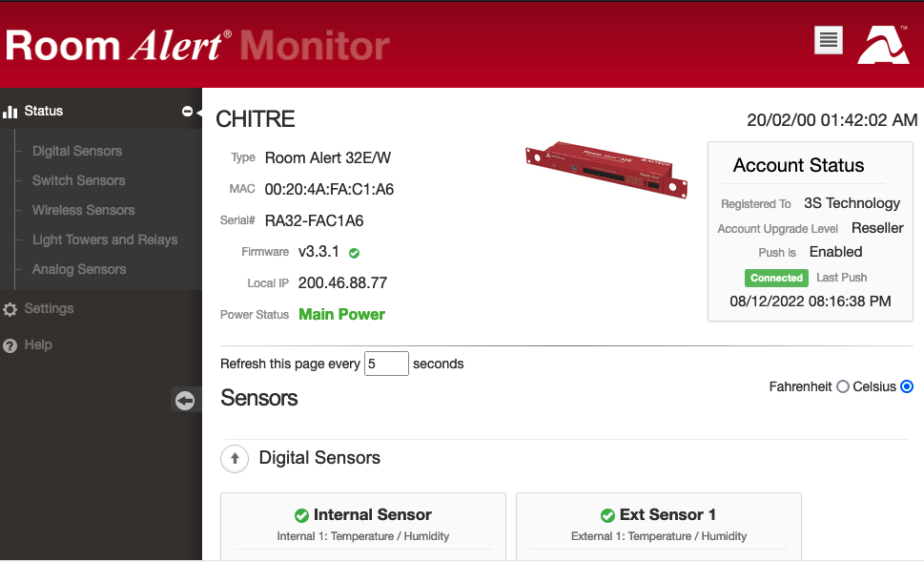Click the firmware green check icon
Viewport: 924px width, 562px height.
(354, 253)
